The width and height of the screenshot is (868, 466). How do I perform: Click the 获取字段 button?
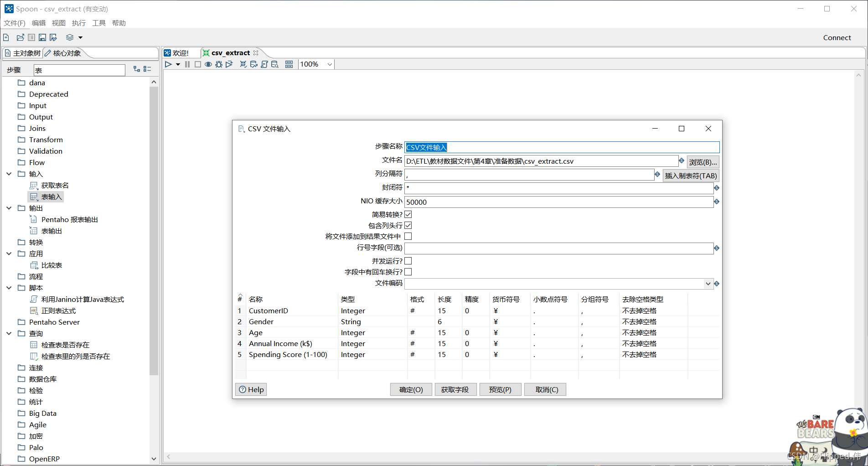click(x=455, y=389)
